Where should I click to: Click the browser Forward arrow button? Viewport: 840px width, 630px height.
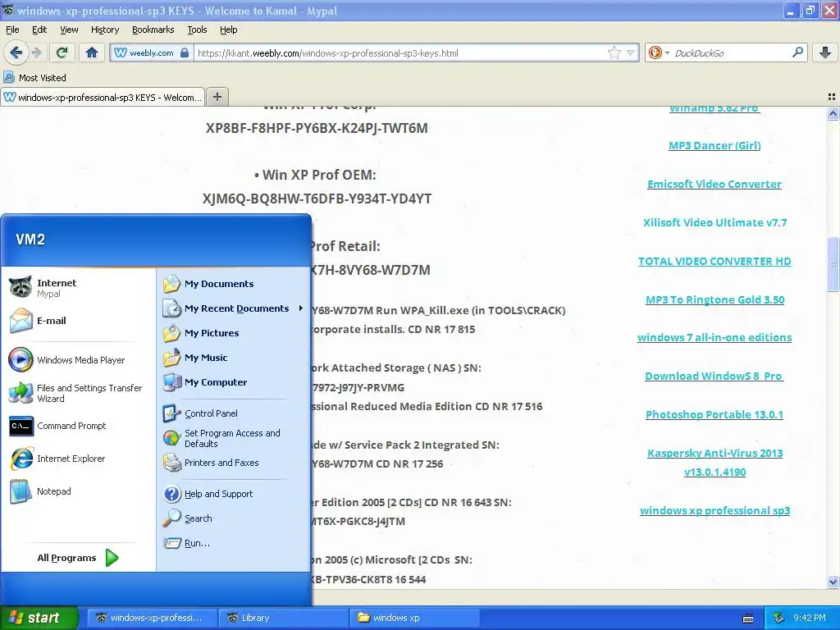[x=37, y=52]
